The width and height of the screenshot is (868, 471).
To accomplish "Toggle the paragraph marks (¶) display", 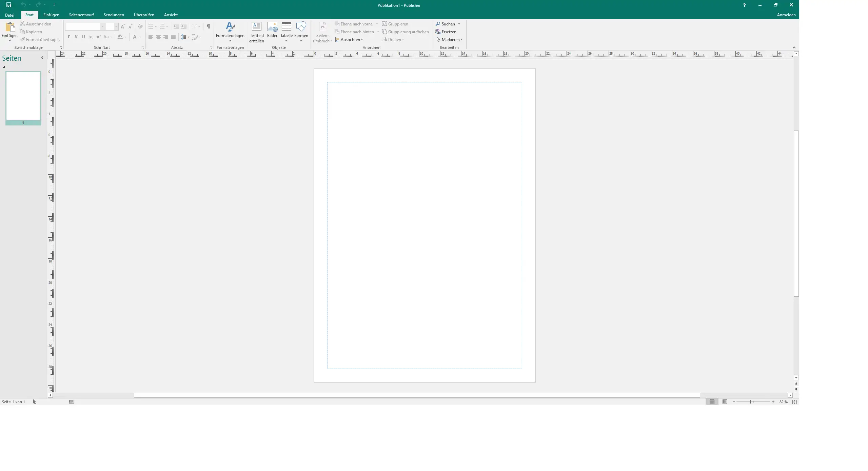I will click(x=208, y=26).
